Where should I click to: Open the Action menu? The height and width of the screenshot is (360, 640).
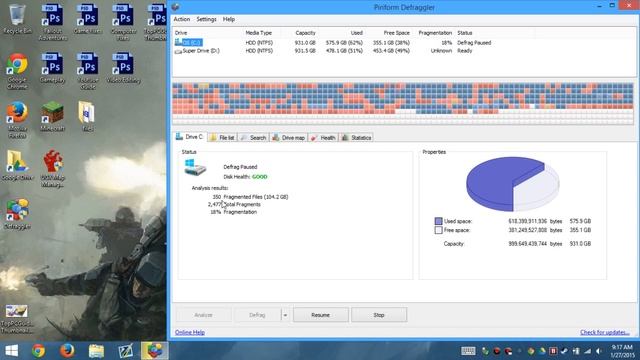pyautogui.click(x=182, y=19)
